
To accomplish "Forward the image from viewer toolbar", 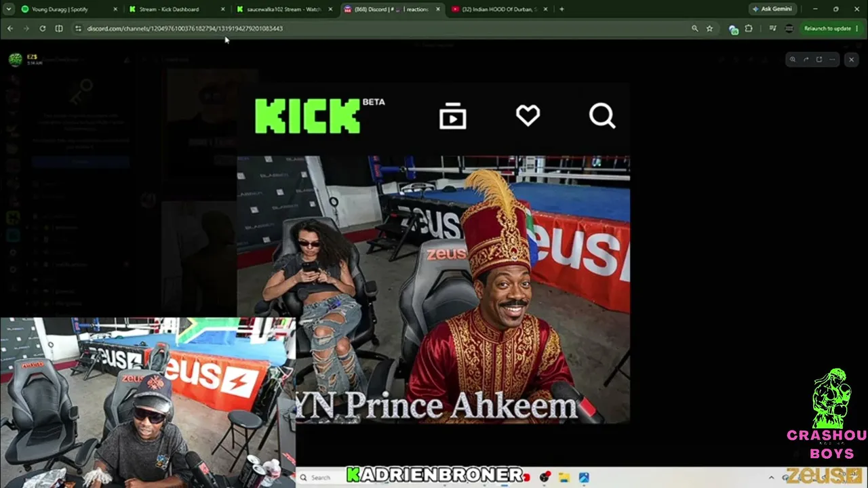I will pos(806,60).
